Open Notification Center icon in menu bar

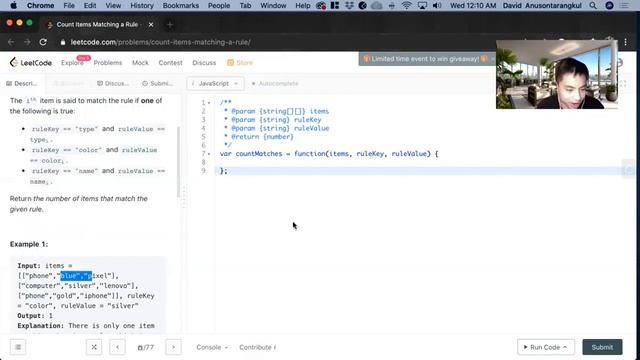pos(624,5)
